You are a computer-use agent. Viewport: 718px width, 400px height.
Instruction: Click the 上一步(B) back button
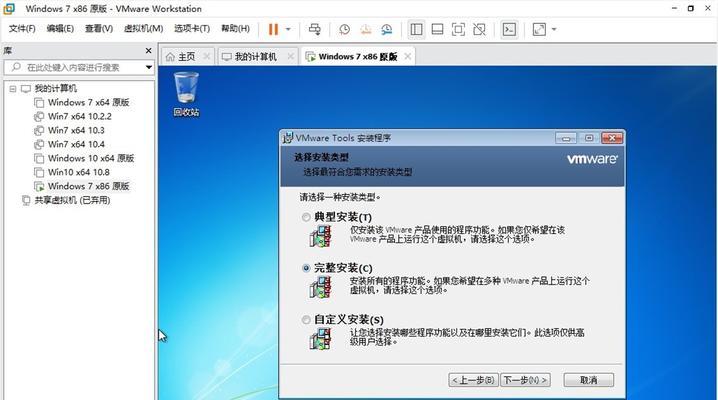click(473, 380)
